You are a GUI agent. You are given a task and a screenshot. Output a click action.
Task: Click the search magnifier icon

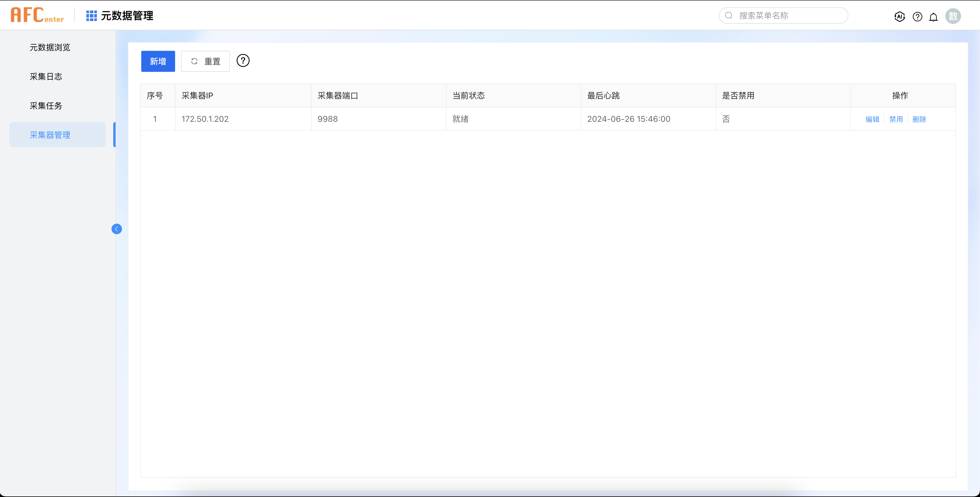point(728,15)
